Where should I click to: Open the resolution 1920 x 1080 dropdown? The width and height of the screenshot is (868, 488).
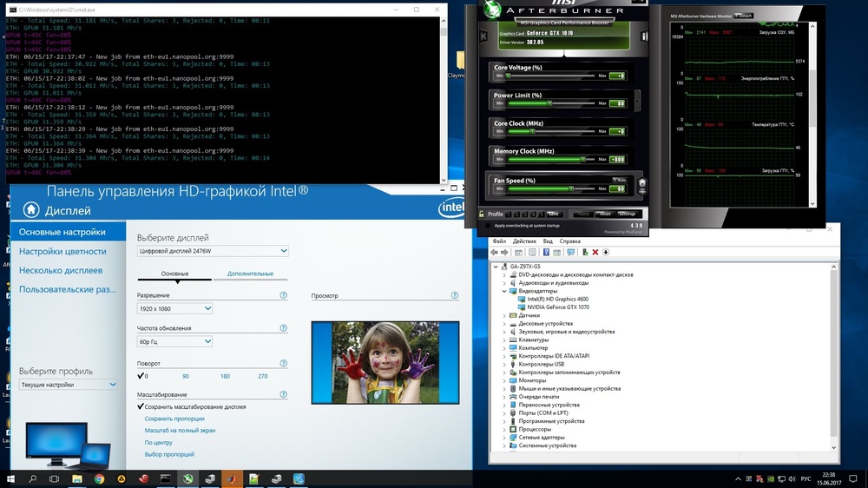pos(174,308)
